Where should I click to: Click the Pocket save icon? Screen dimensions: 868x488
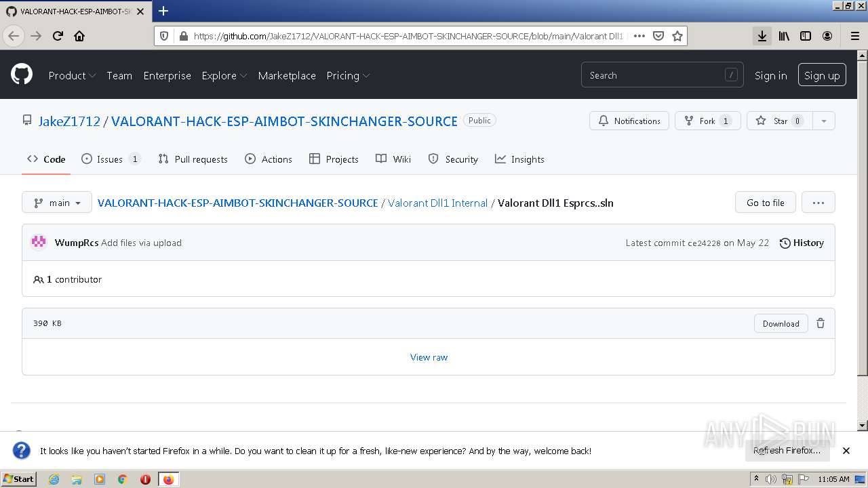click(x=658, y=36)
